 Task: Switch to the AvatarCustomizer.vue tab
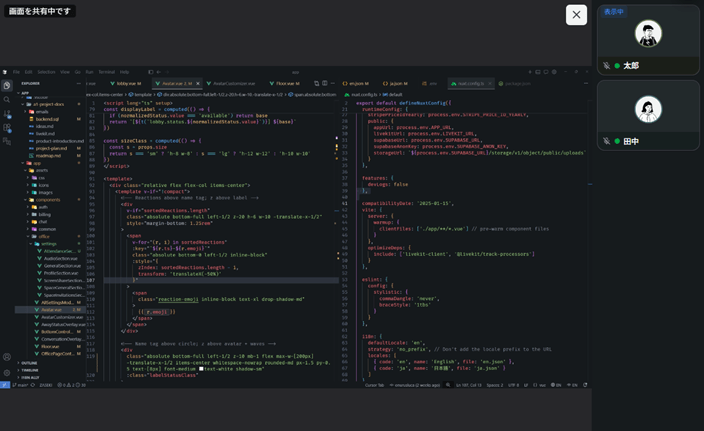point(233,84)
